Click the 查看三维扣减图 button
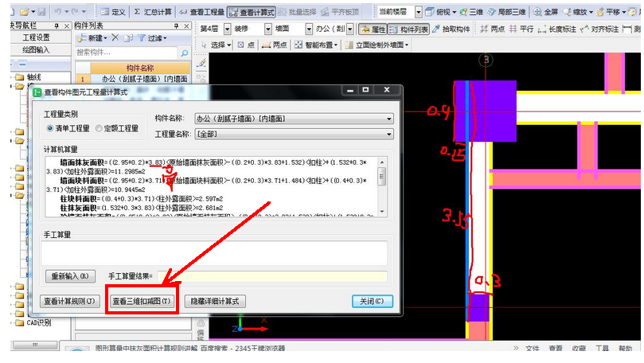The width and height of the screenshot is (644, 363). tap(142, 302)
